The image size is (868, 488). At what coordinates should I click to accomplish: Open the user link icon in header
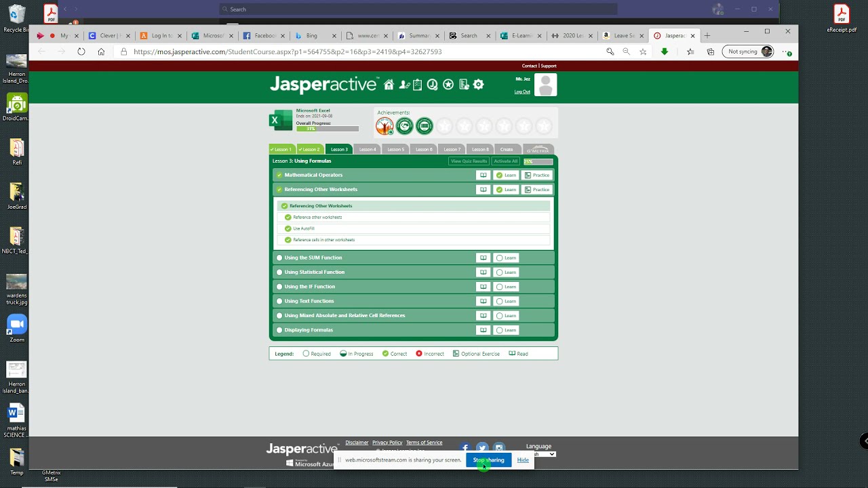404,85
